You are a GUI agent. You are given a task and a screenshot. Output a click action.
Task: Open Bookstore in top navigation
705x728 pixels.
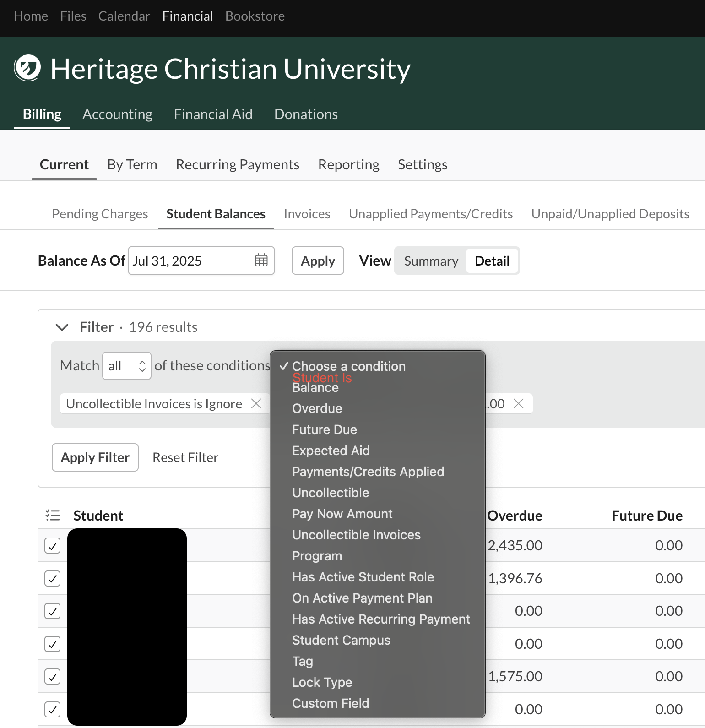click(255, 16)
